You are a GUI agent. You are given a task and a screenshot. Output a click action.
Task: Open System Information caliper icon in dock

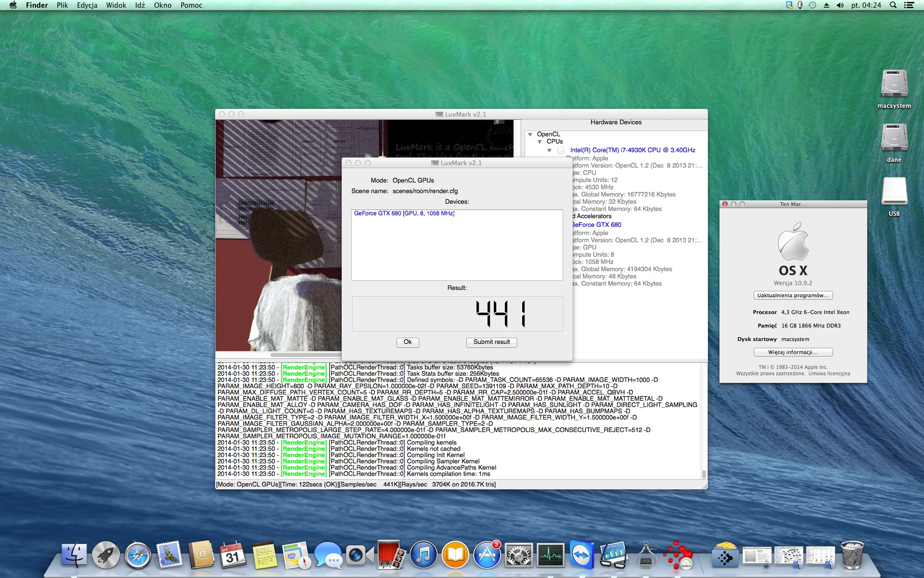646,555
